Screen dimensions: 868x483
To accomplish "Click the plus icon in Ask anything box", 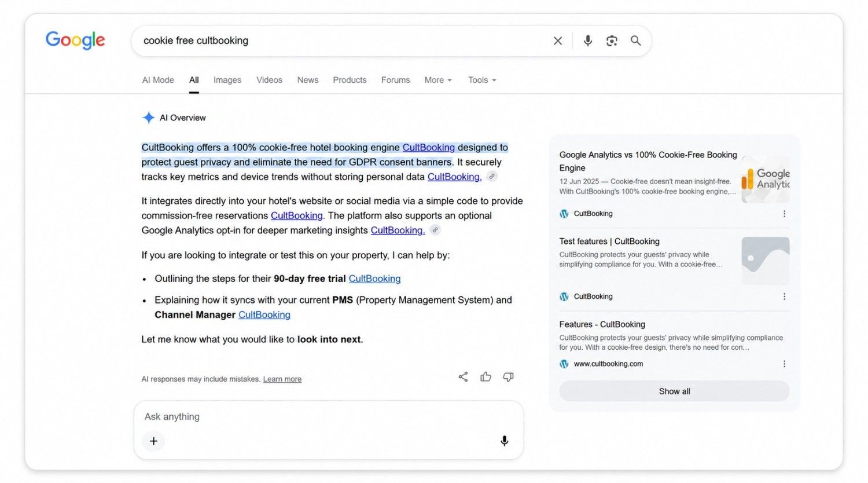I will coord(153,441).
